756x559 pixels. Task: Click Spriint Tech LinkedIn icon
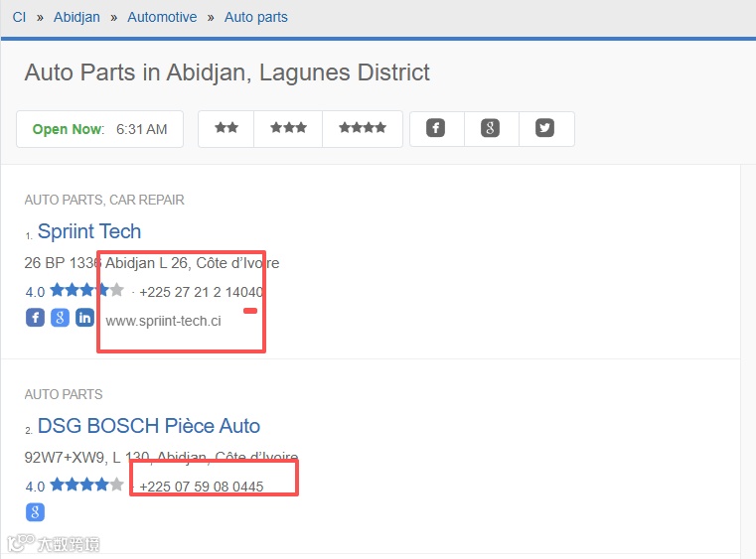(x=84, y=318)
